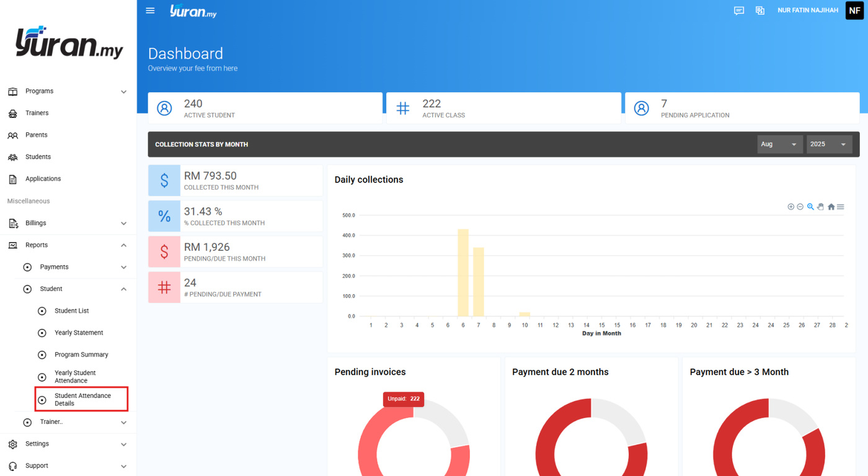Image resolution: width=868 pixels, height=476 pixels.
Task: Click the blue dollar Collected icon
Action: pos(164,181)
